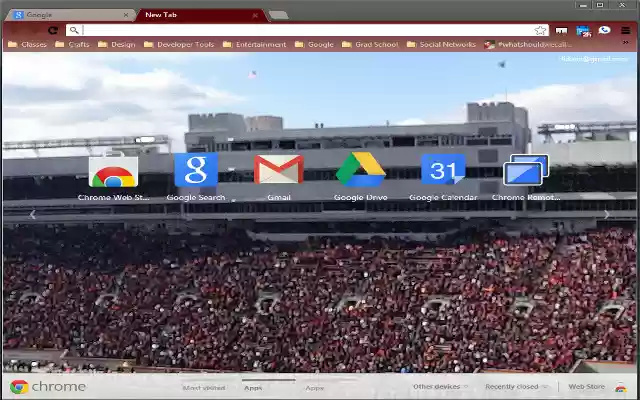The height and width of the screenshot is (400, 640).
Task: Close the Google tab
Action: pyautogui.click(x=126, y=15)
